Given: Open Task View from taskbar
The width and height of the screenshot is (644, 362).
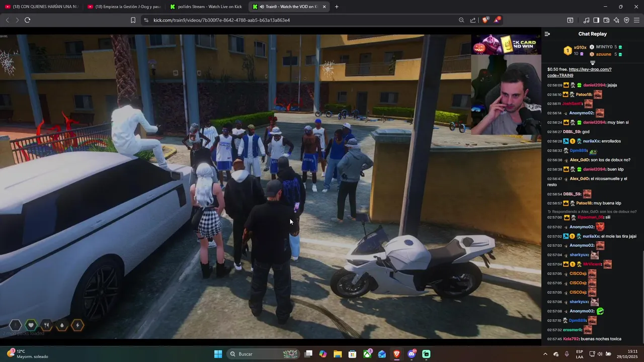Looking at the screenshot, I should click(308, 354).
